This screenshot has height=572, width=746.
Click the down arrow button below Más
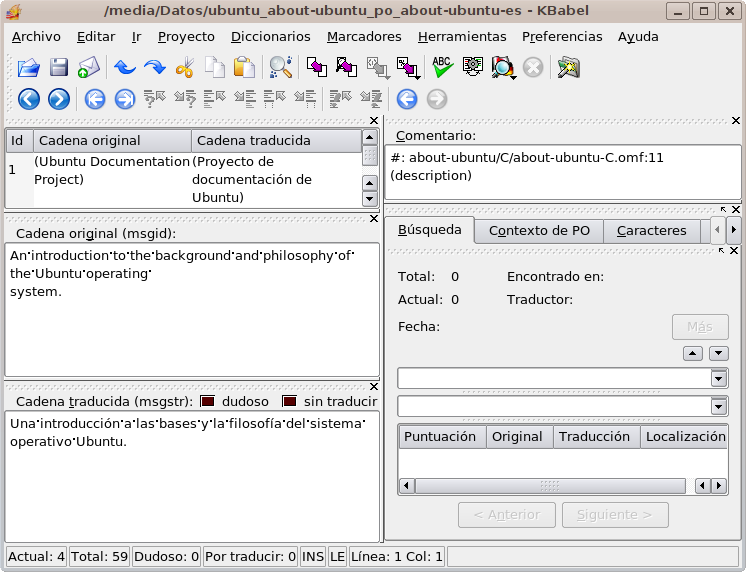[718, 353]
